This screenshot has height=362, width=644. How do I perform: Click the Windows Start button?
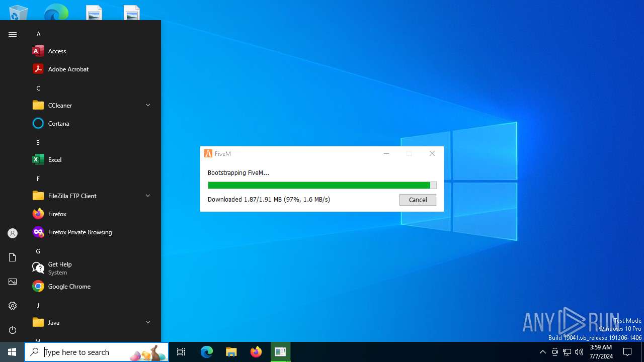[x=12, y=352]
